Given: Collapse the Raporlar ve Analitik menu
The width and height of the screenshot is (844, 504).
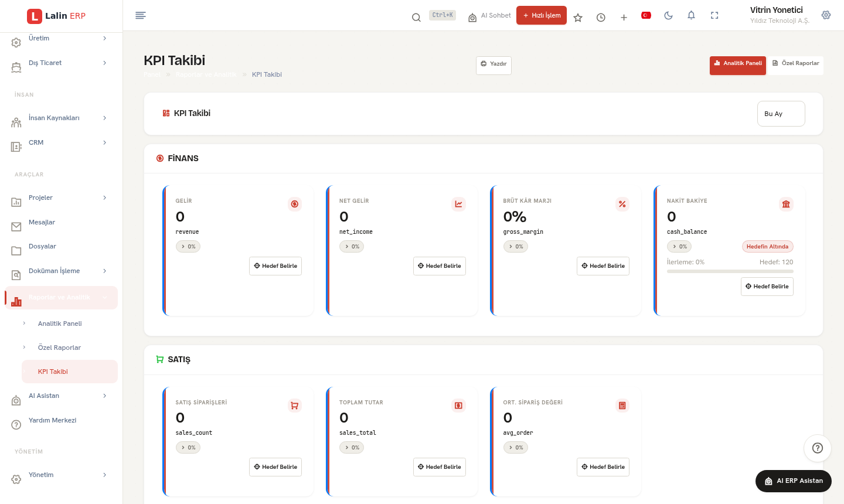Looking at the screenshot, I should point(61,298).
